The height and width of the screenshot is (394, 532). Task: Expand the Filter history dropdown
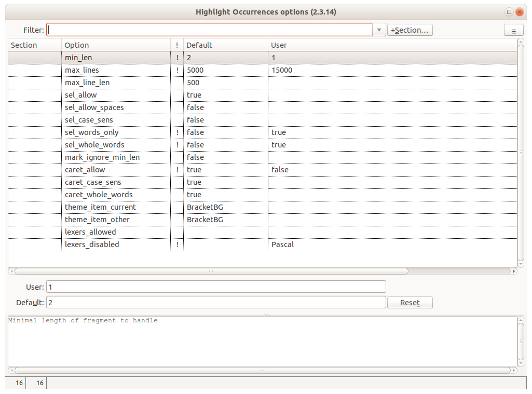pyautogui.click(x=379, y=30)
